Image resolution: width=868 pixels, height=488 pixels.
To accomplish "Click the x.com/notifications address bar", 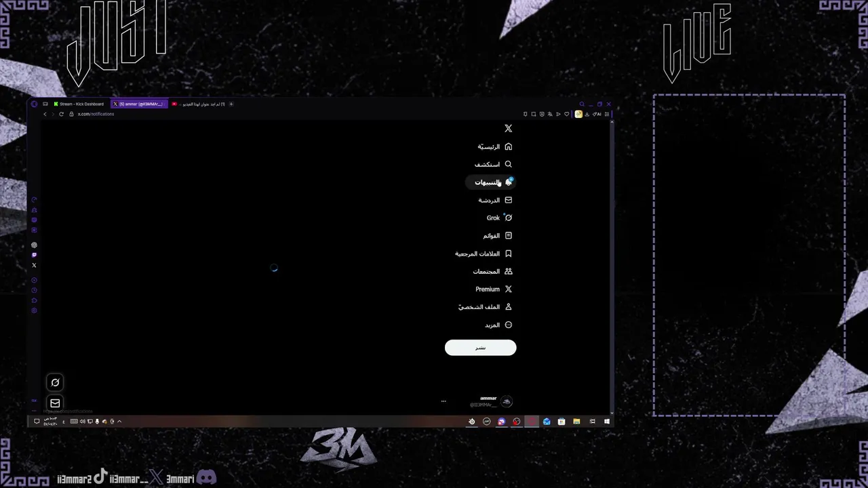I will coord(96,114).
